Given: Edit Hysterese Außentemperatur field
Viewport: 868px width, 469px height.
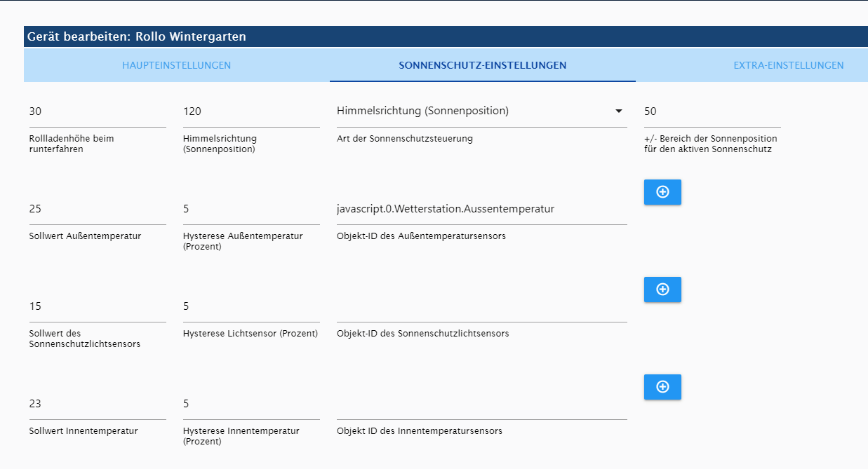Looking at the screenshot, I should [251, 209].
